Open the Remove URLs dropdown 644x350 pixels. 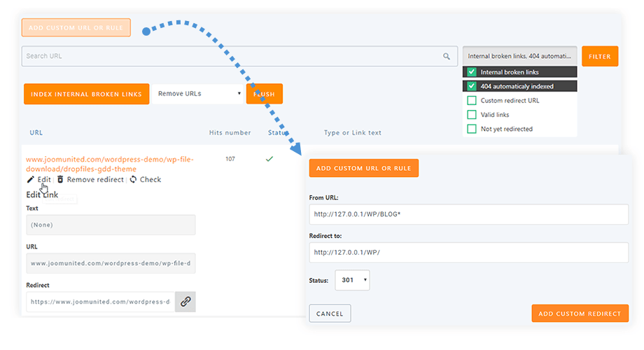[198, 94]
